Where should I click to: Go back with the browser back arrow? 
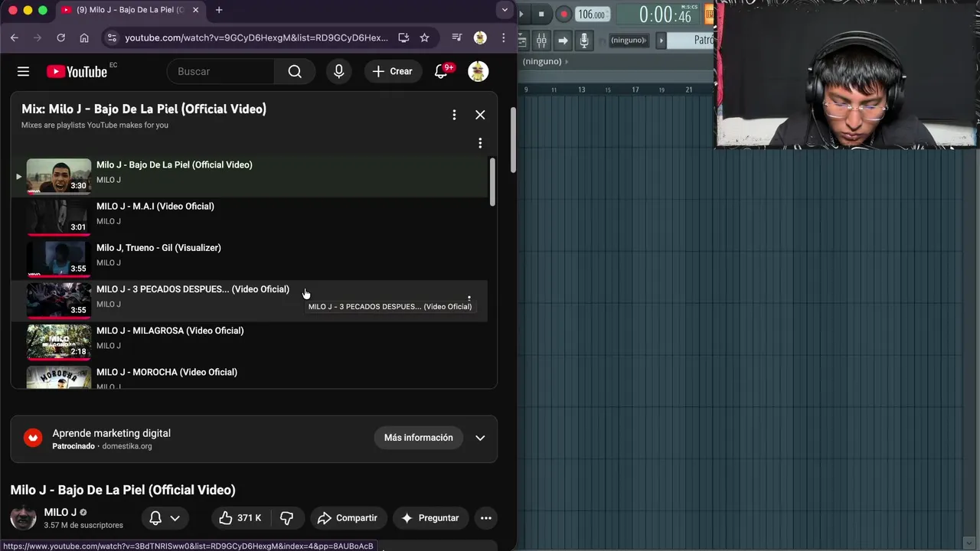(15, 37)
